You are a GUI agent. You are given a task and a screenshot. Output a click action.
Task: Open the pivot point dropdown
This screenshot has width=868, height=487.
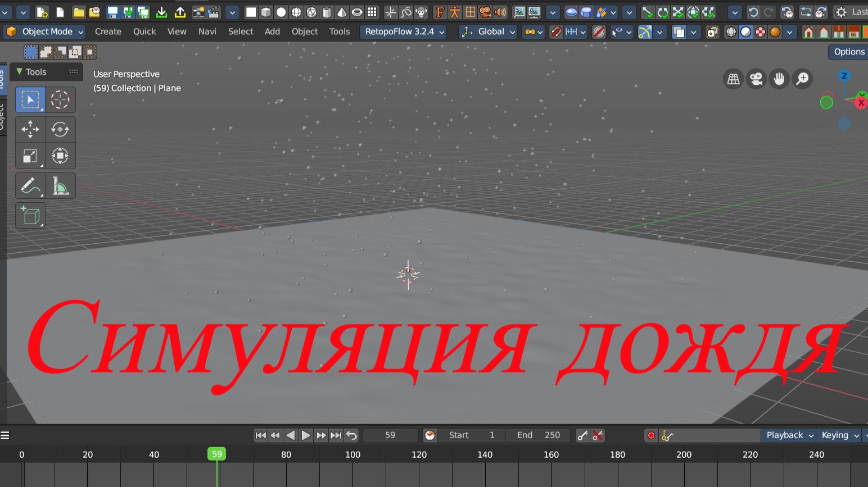(533, 32)
